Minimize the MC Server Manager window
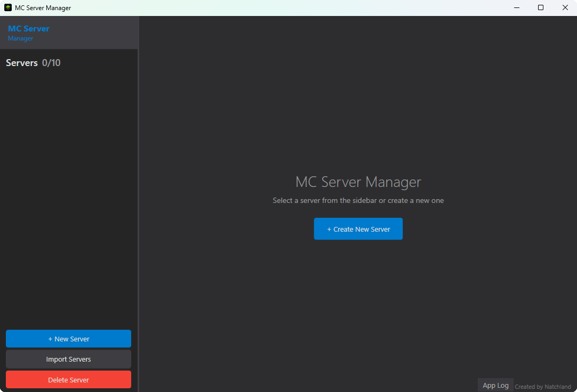The image size is (577, 392). click(516, 8)
